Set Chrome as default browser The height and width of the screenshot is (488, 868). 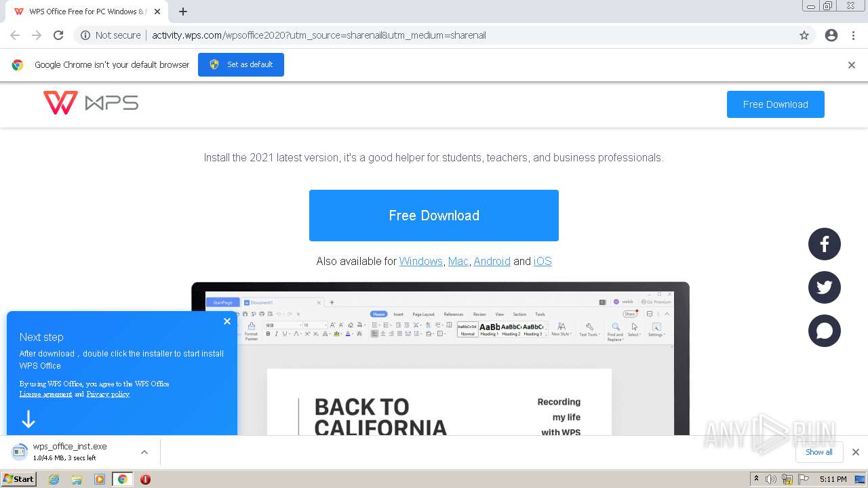pos(241,64)
